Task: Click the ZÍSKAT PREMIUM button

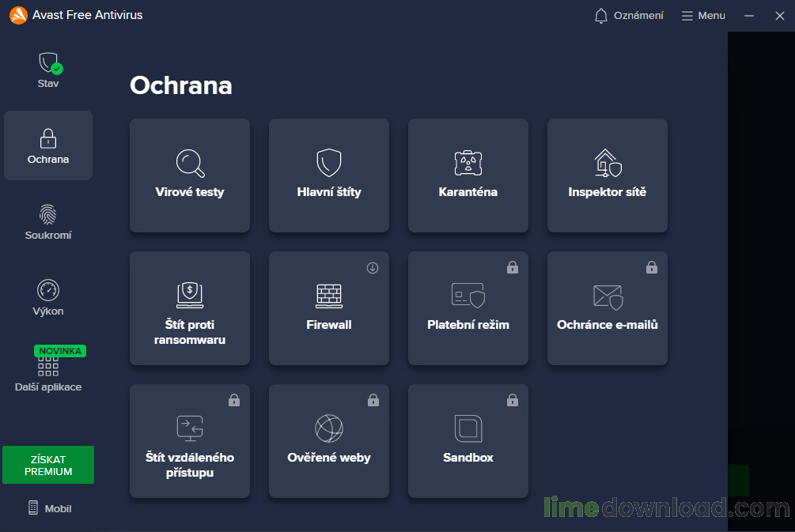Action: coord(47,465)
